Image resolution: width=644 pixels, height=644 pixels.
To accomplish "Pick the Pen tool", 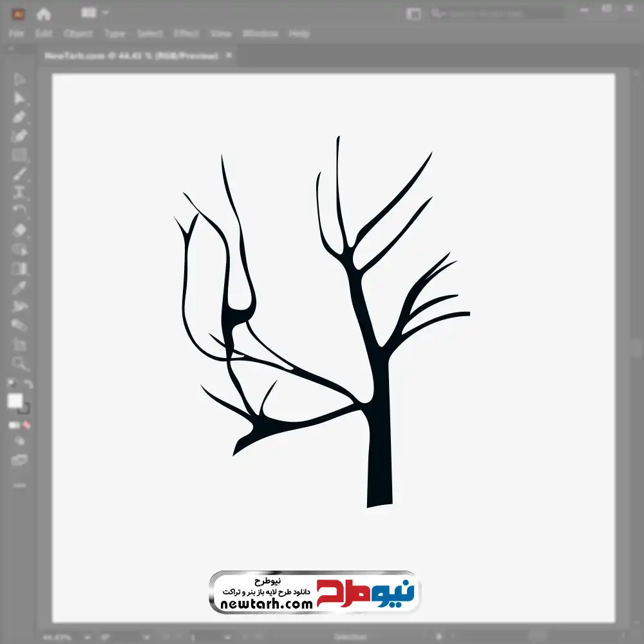I will 19,117.
